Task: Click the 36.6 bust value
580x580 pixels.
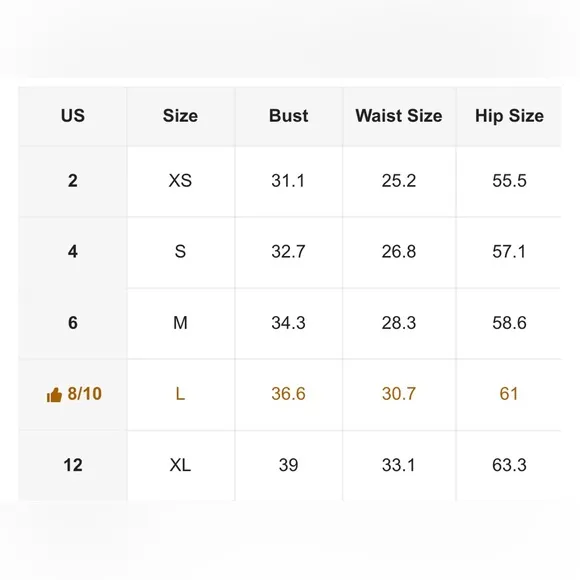Action: coord(289,394)
